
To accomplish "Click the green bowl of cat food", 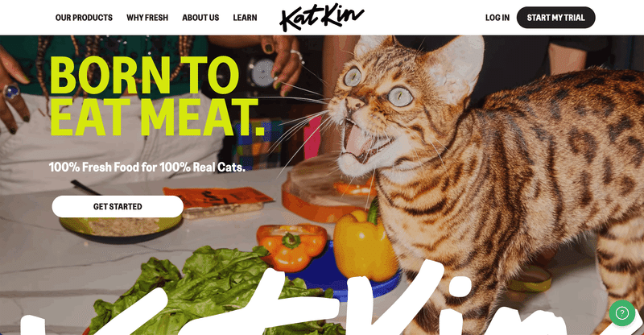I will tap(122, 229).
